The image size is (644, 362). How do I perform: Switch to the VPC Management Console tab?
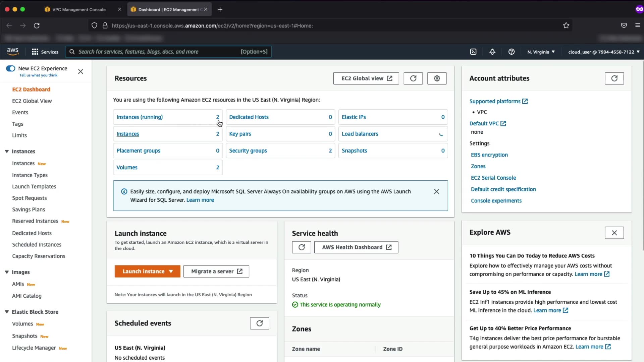point(79,9)
